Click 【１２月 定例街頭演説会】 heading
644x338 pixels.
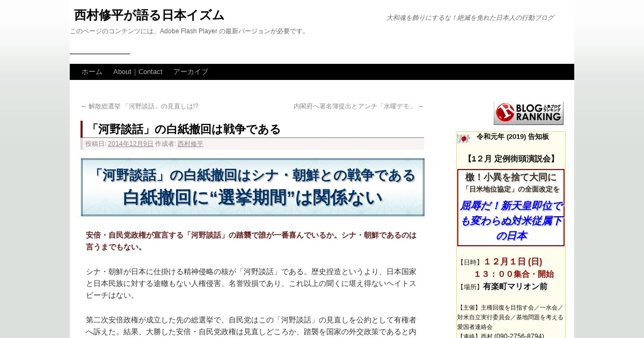pyautogui.click(x=511, y=159)
